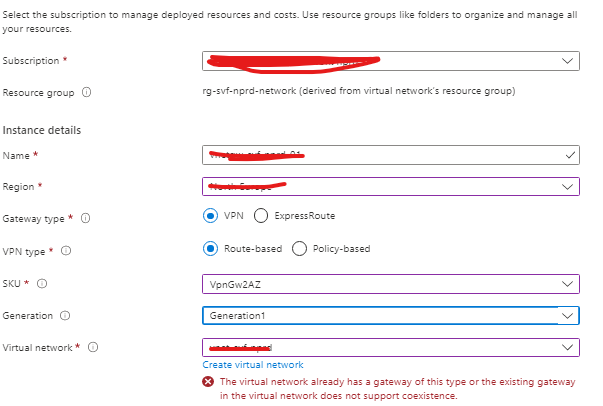Expand the SKU dropdown showing VpnGw2AZ

tap(391, 284)
